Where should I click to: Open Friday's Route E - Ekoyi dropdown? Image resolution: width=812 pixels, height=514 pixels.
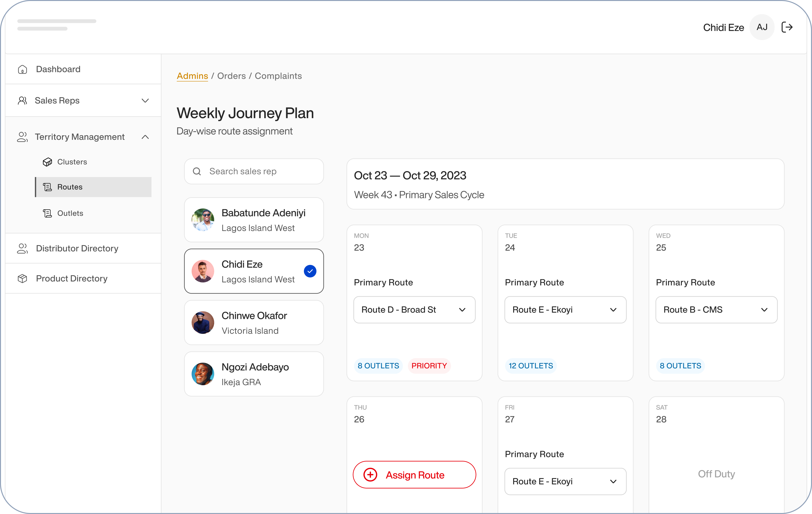pos(566,481)
